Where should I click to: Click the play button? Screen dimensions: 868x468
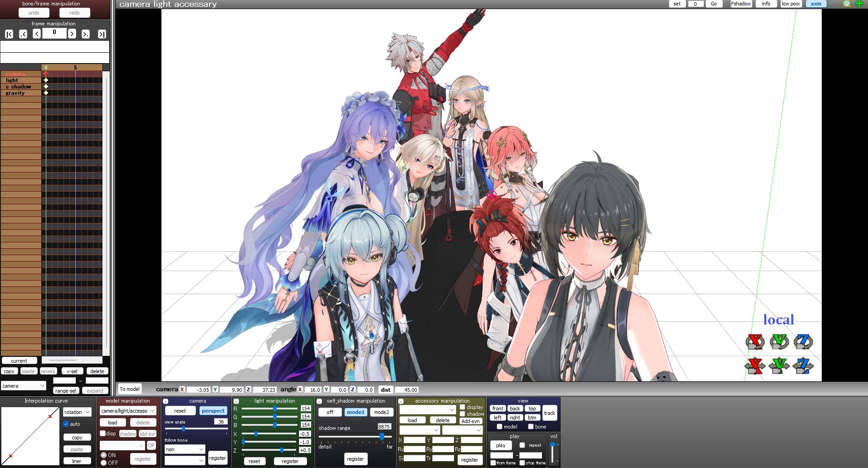[501, 445]
